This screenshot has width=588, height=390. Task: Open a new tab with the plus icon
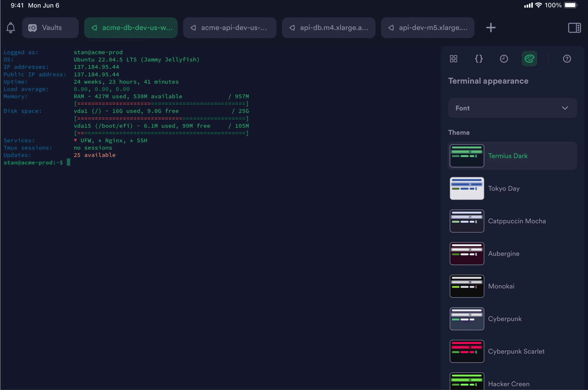pos(491,28)
